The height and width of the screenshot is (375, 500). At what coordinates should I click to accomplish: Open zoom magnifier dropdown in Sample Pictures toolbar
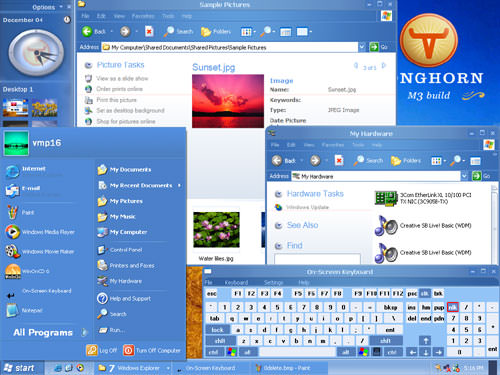pos(268,32)
